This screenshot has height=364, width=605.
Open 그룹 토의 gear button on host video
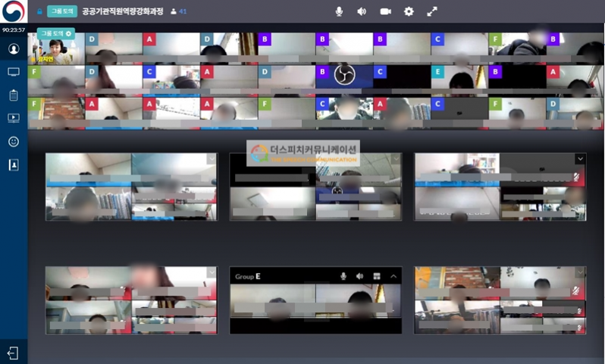pos(56,33)
